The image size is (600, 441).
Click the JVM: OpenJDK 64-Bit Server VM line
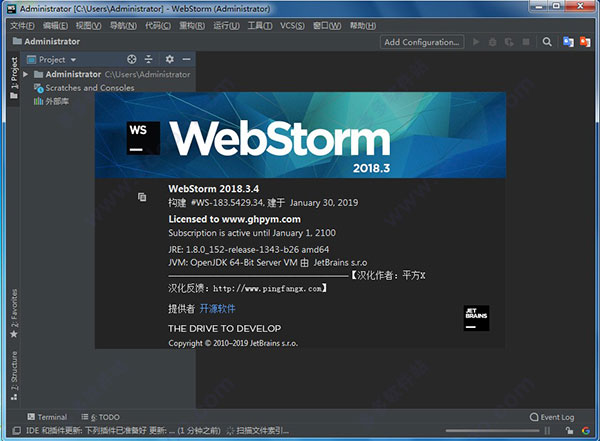tap(267, 263)
